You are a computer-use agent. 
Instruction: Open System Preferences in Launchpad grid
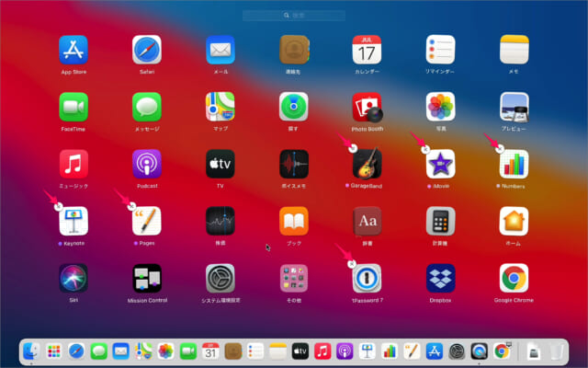pos(220,278)
